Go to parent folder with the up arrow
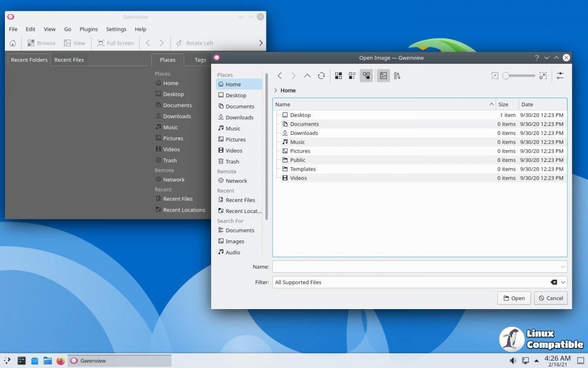Screen dimensions: 588x368 pyautogui.click(x=307, y=76)
